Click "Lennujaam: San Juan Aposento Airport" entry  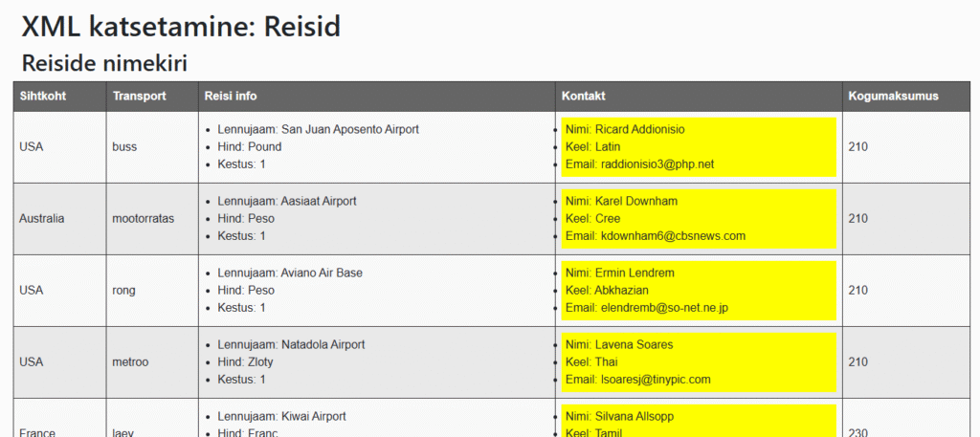(x=318, y=129)
